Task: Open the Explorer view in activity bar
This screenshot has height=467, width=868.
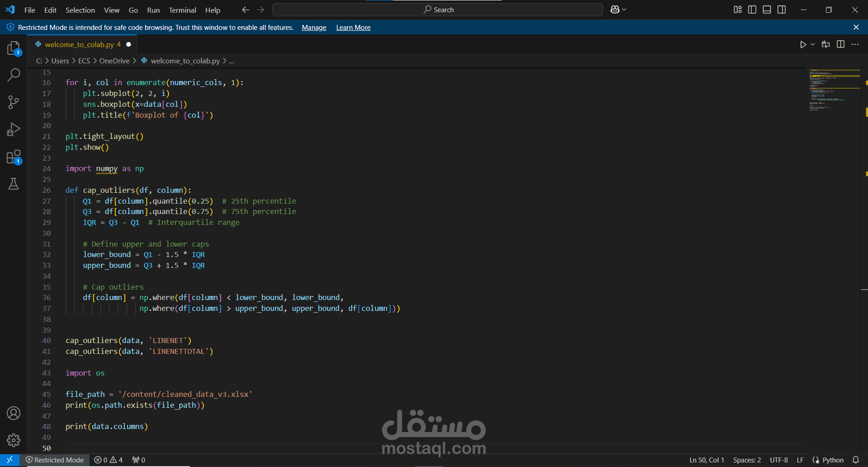Action: point(14,48)
